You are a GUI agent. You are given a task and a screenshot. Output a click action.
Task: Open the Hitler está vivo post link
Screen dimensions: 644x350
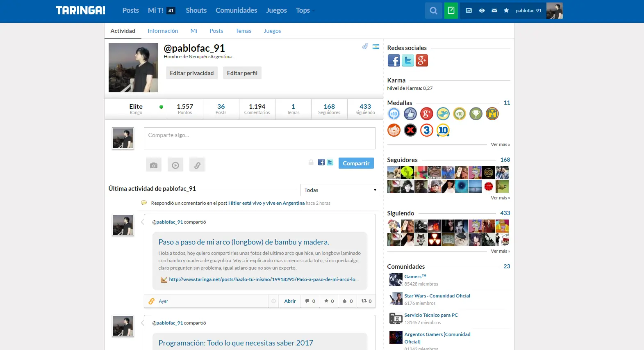266,203
